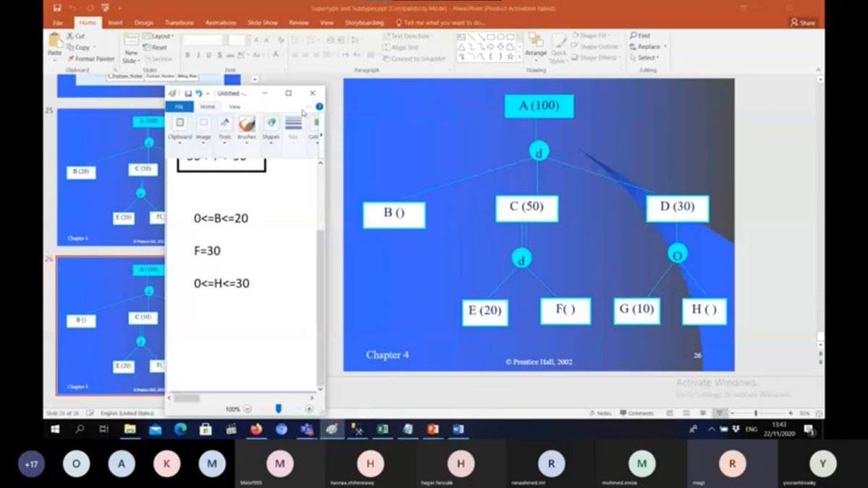Viewport: 868px width, 488px height.
Task: Expand the shapes gallery More arrow
Action: tap(519, 56)
